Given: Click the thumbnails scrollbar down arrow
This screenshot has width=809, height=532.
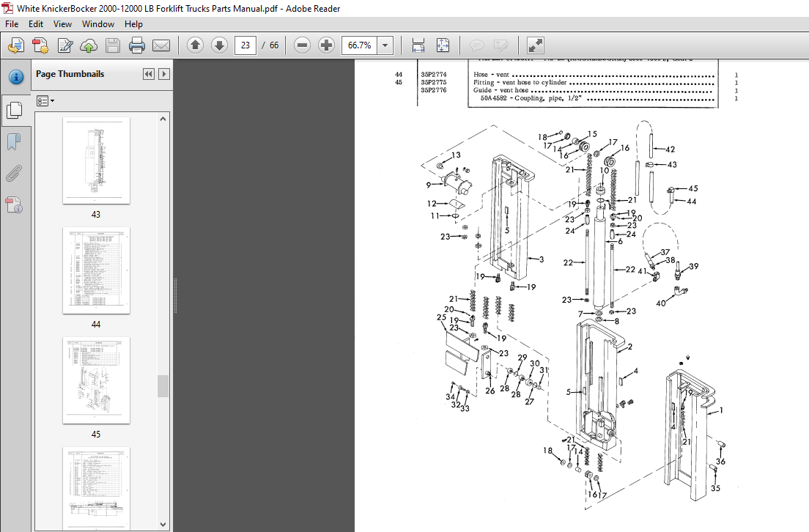Looking at the screenshot, I should pyautogui.click(x=163, y=524).
